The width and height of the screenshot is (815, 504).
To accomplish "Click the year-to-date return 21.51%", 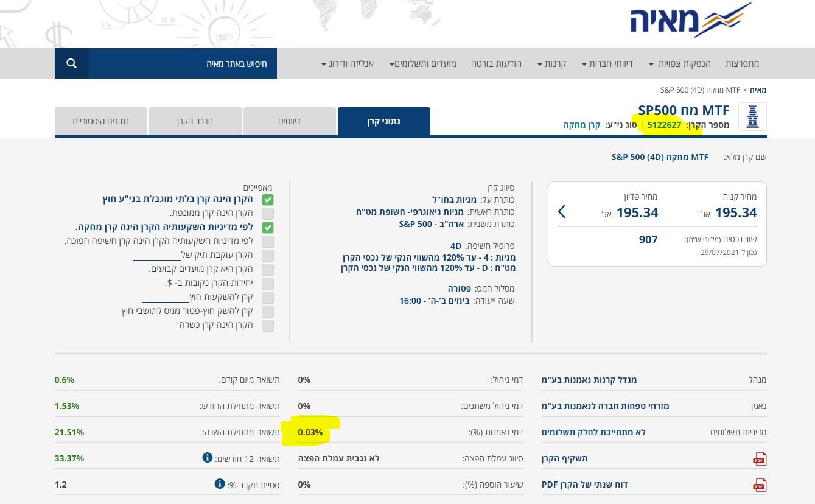I will 69,432.
